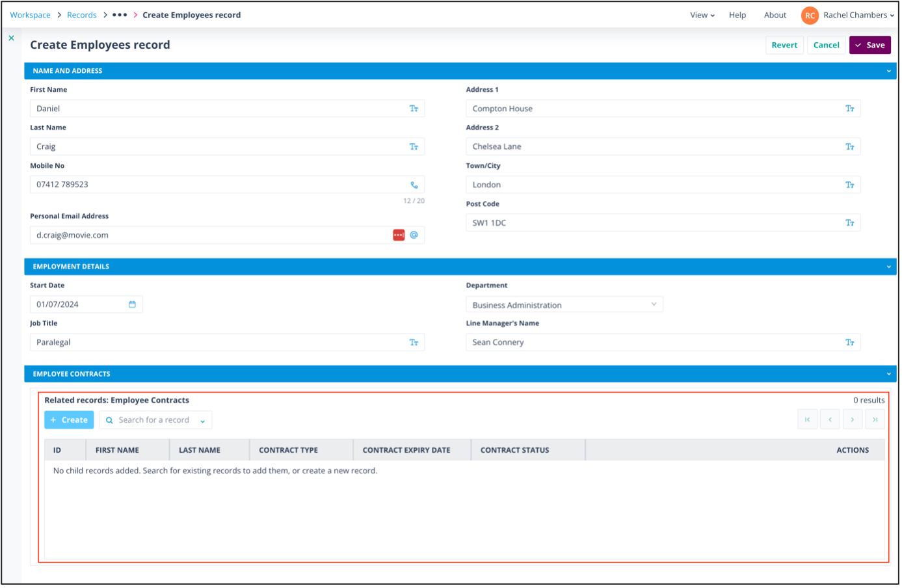Collapse the Name and Address section
902x588 pixels.
pyautogui.click(x=889, y=72)
